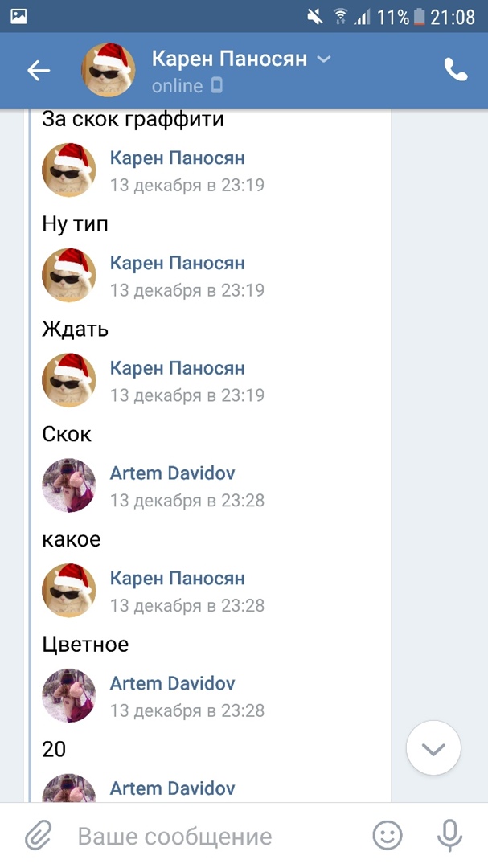Screen dimensions: 488x868
Task: Open the emoji smiley picker
Action: click(387, 836)
